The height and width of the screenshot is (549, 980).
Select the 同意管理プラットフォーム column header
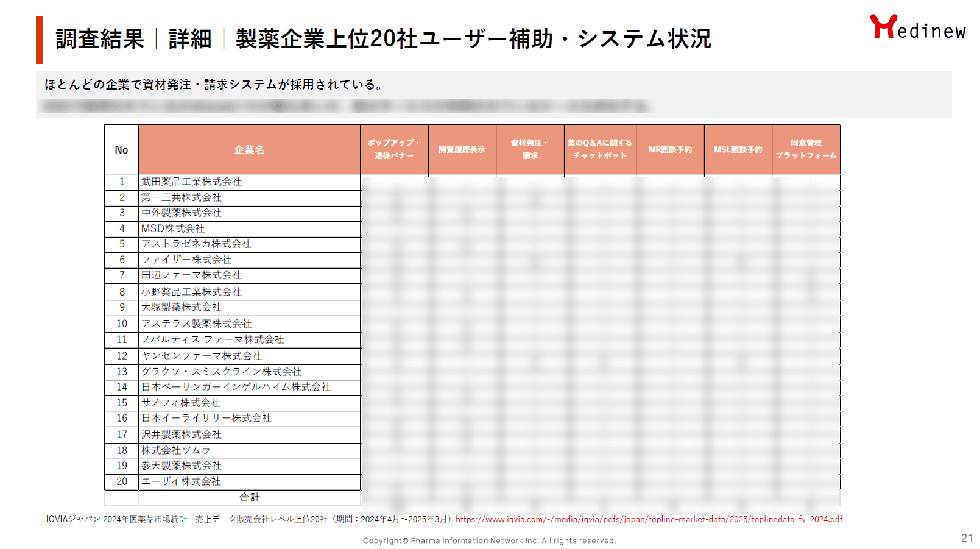806,150
